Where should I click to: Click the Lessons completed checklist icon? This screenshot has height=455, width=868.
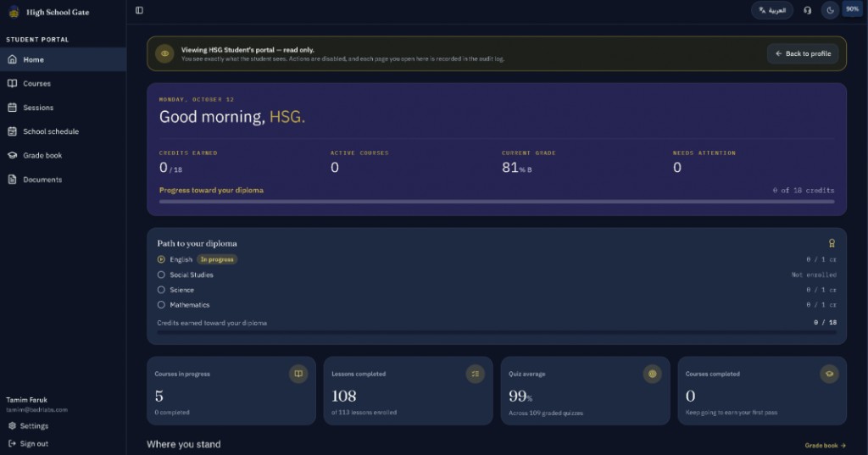point(475,374)
